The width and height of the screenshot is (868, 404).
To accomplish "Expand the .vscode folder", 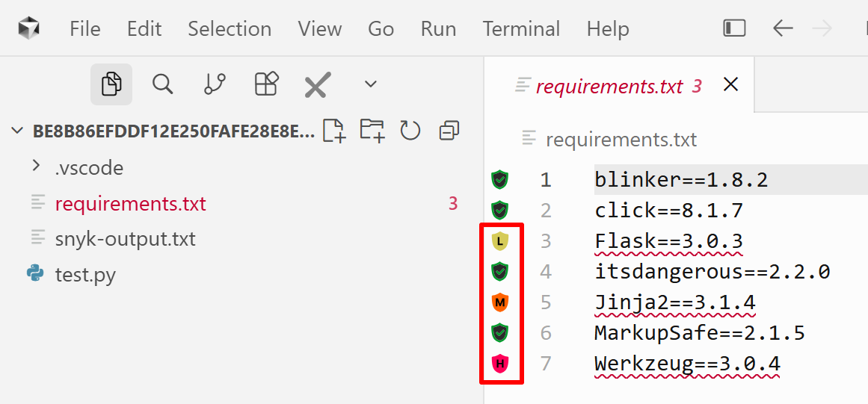I will 88,167.
